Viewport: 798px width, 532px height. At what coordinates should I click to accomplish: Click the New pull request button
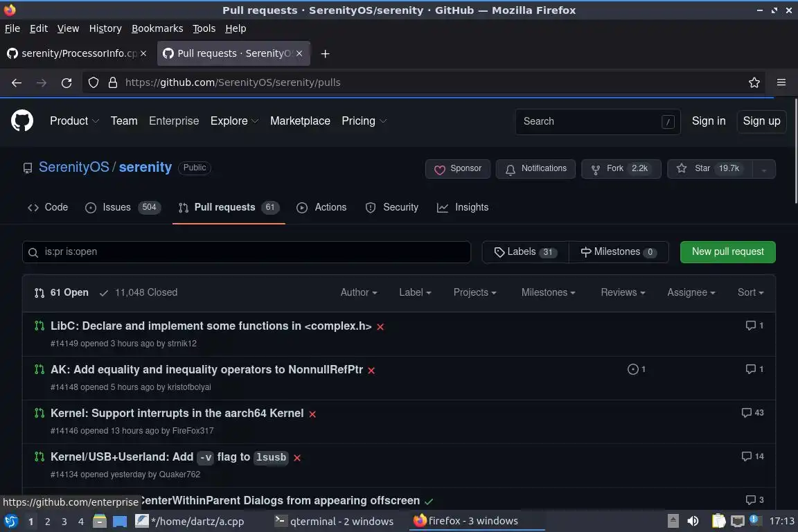click(x=727, y=252)
